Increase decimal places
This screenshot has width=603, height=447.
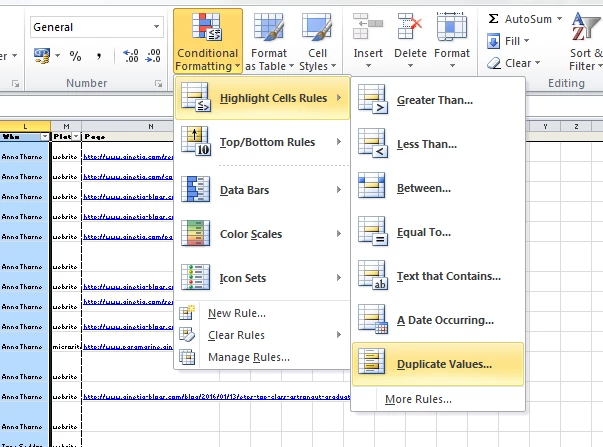pyautogui.click(x=131, y=56)
